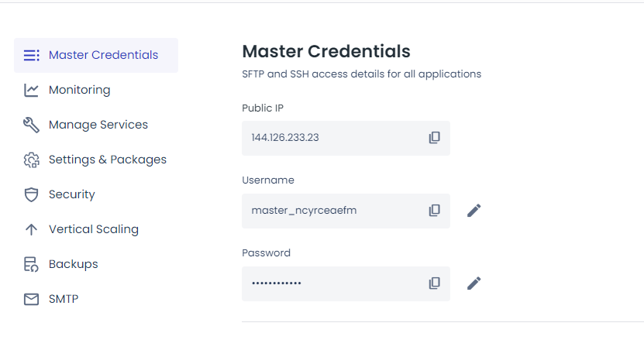This screenshot has width=644, height=340.
Task: Edit the username with pencil icon
Action: (474, 211)
